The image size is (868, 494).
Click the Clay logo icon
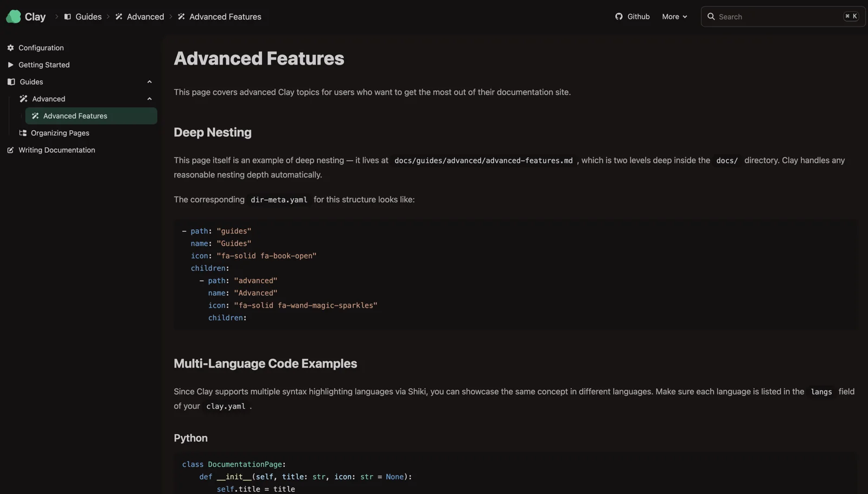coord(13,17)
